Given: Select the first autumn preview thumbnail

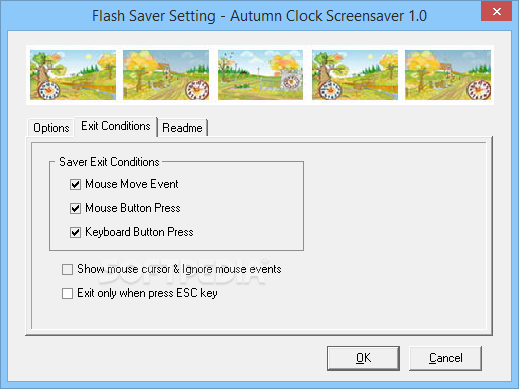Looking at the screenshot, I should click(73, 75).
